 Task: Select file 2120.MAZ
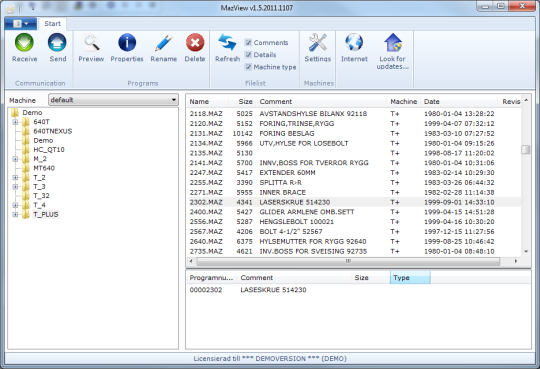354,123
